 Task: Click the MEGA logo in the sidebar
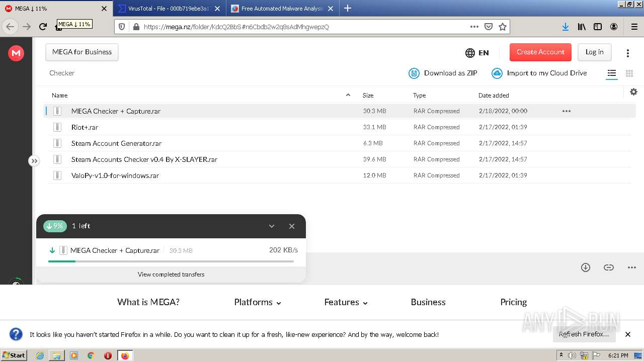coord(16,53)
